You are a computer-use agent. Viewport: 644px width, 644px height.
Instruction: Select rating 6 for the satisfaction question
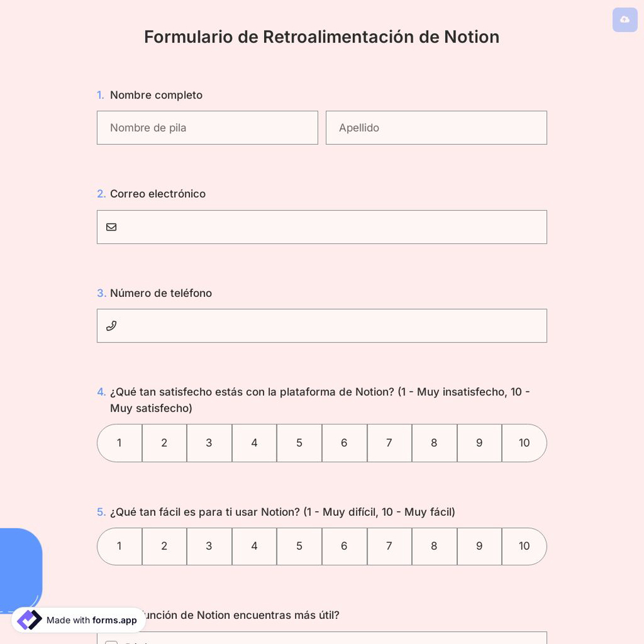(344, 443)
